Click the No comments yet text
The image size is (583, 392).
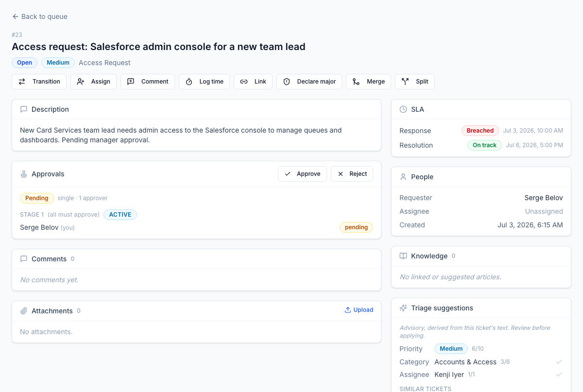49,280
